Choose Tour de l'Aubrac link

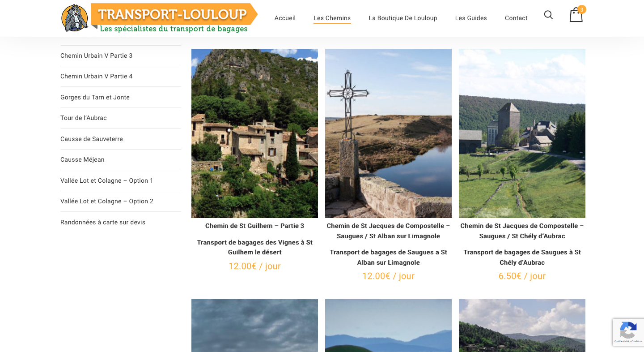[84, 118]
